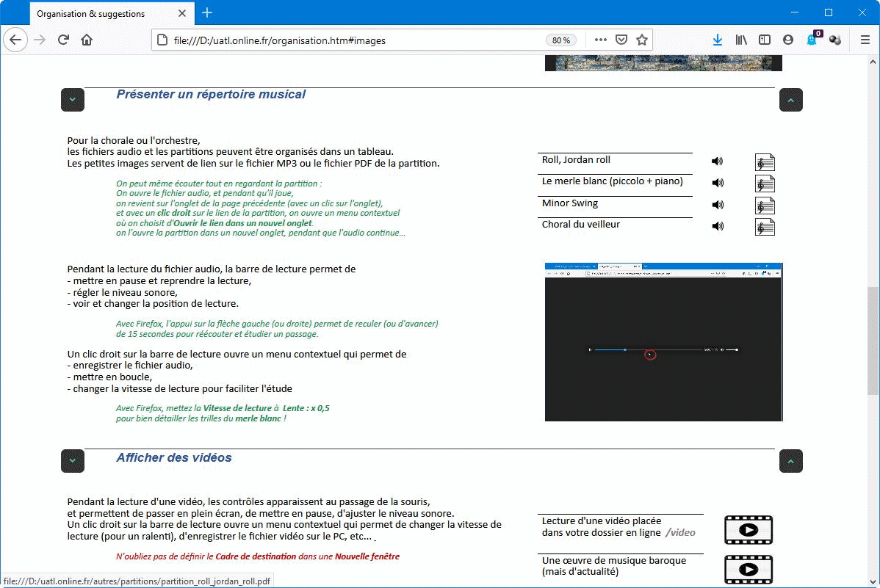Image resolution: width=880 pixels, height=588 pixels.
Task: Click the scrollbar down arrow
Action: pyautogui.click(x=873, y=582)
